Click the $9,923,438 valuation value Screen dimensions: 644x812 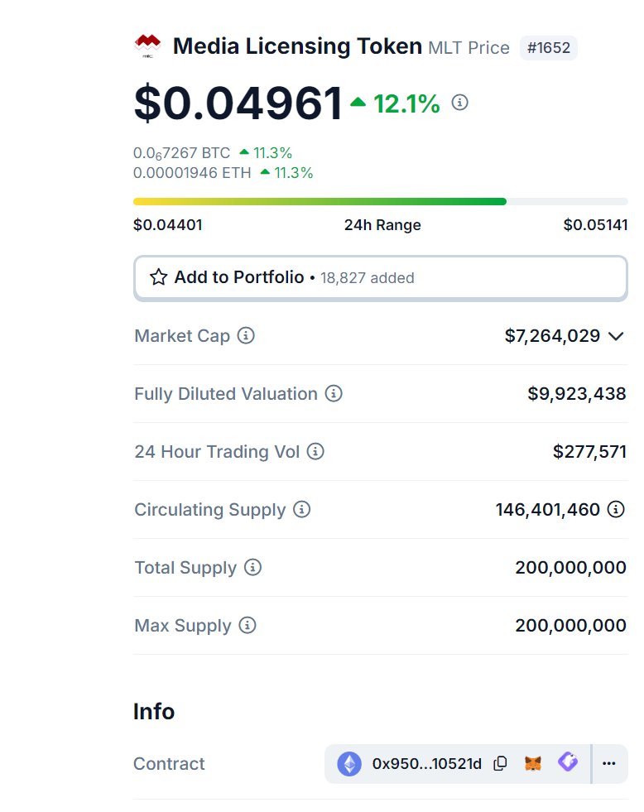coord(577,393)
